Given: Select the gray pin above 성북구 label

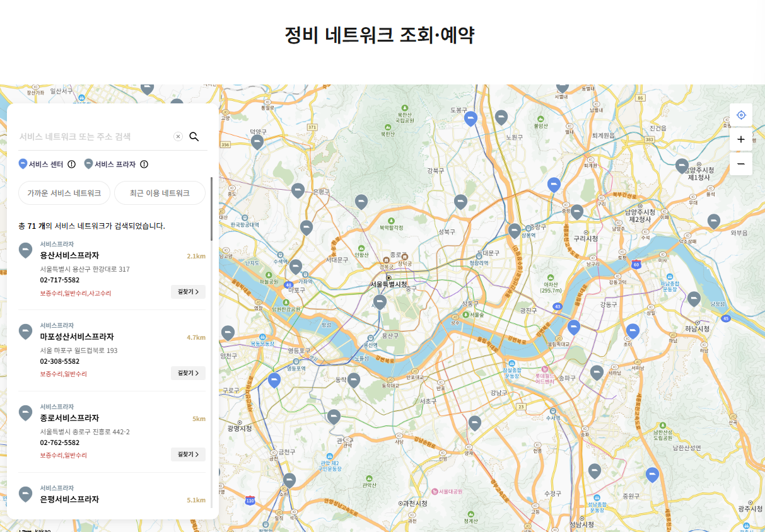Looking at the screenshot, I should pos(460,202).
